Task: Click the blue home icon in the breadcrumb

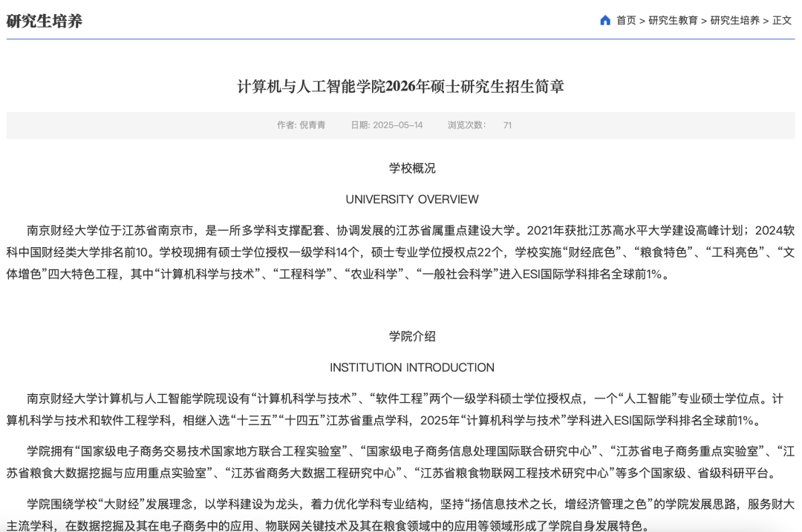Action: tap(607, 20)
